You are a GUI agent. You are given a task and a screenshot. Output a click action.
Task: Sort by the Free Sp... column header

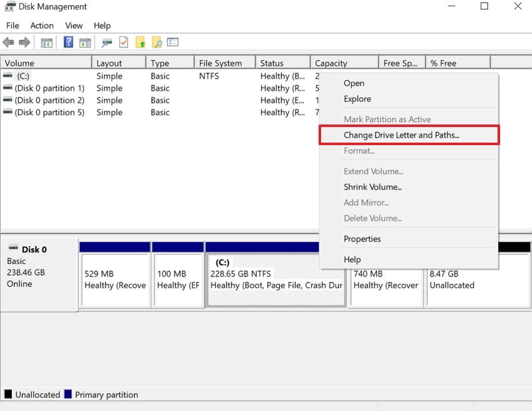coord(402,63)
